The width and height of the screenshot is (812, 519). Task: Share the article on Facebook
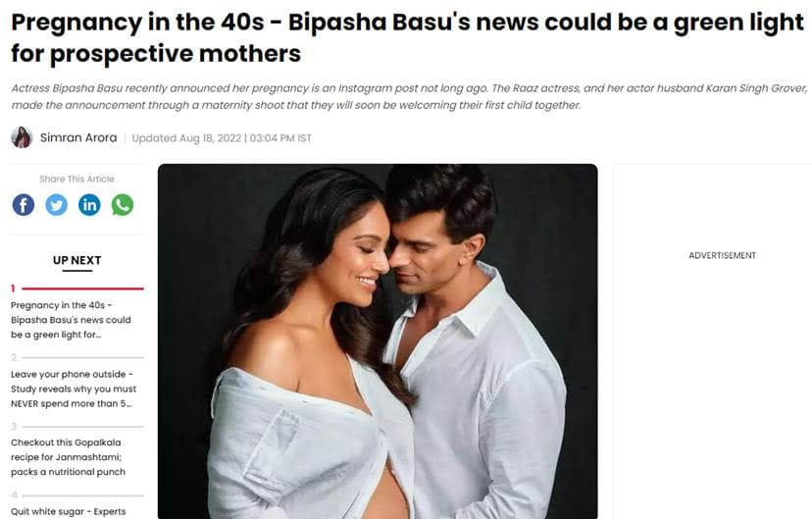(24, 205)
